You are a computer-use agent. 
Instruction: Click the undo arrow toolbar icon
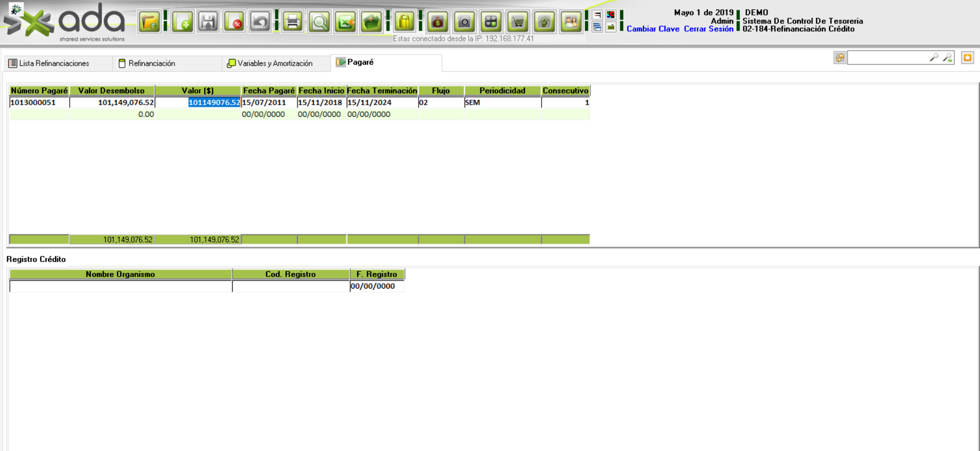coord(260,22)
